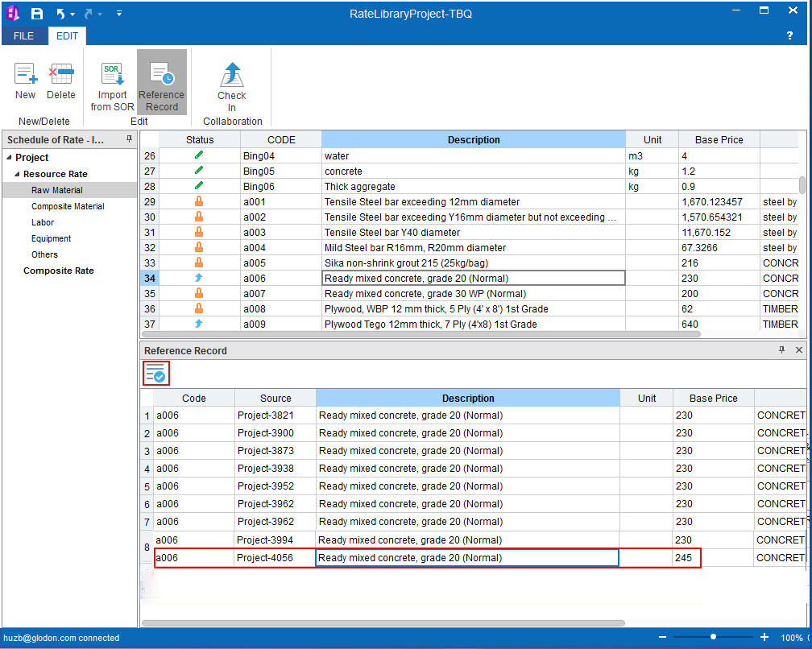Pin the Reference Record panel
The image size is (812, 649).
pos(781,350)
